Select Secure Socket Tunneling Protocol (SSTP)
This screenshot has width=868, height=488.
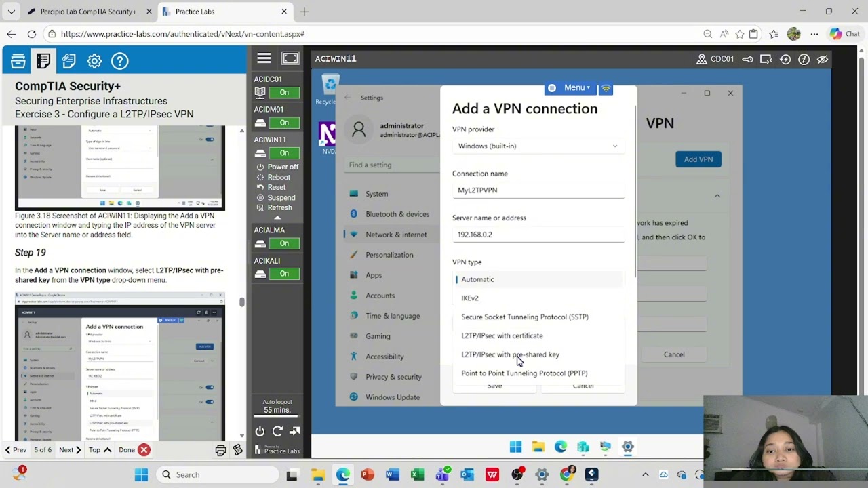tap(538, 317)
